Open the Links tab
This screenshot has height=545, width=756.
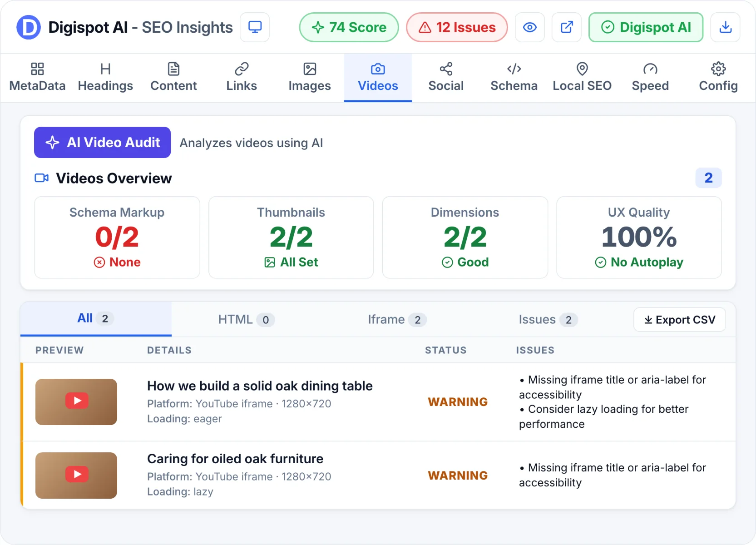pos(242,78)
